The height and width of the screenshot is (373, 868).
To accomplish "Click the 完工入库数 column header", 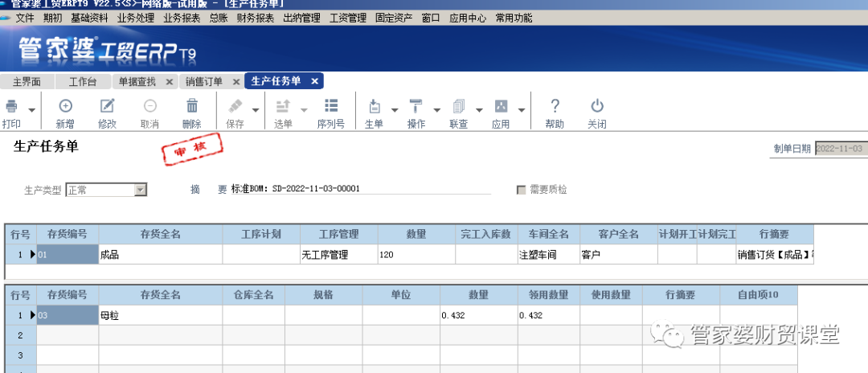I will pos(485,234).
